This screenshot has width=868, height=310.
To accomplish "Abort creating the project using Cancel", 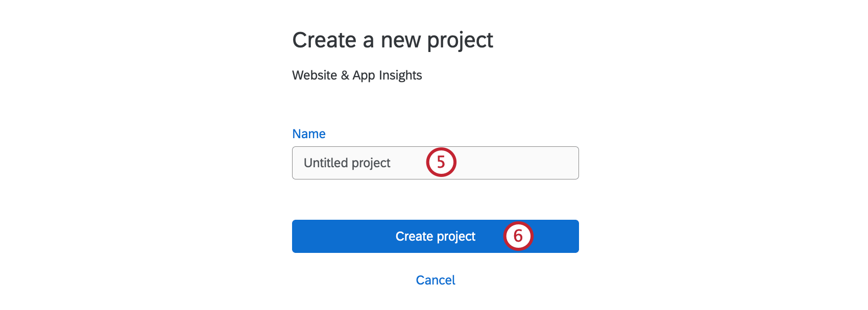I will pyautogui.click(x=435, y=280).
